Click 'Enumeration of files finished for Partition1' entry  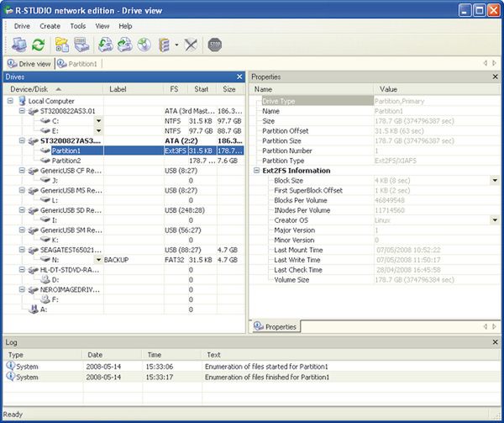pyautogui.click(x=252, y=377)
